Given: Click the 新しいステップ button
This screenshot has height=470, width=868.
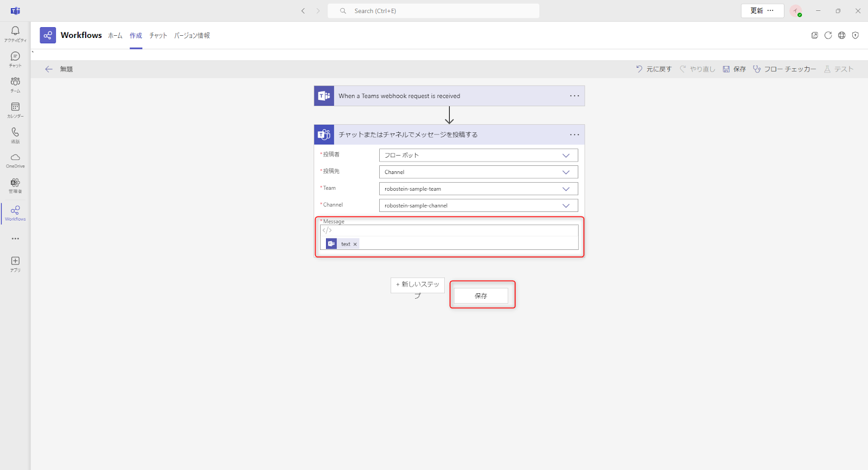Looking at the screenshot, I should click(418, 285).
